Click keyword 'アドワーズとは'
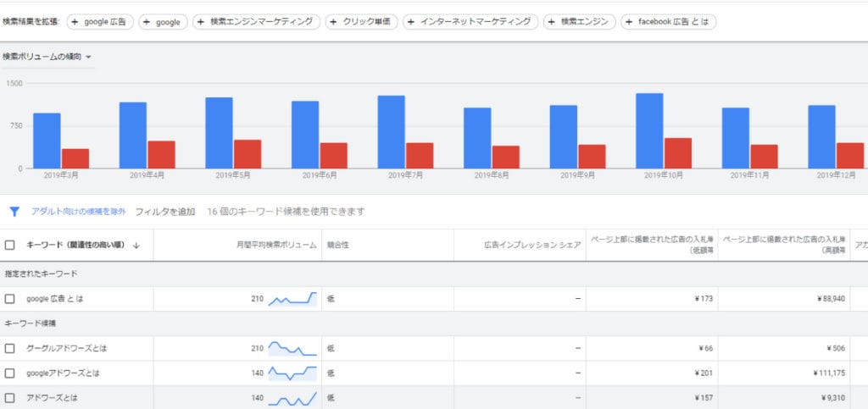868x409 pixels. (x=50, y=397)
